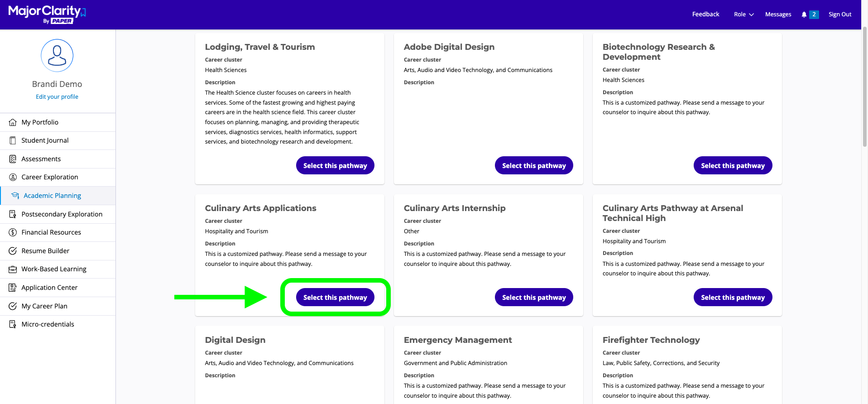Click the page vertical scrollbar
Viewport: 868px width, 404px height.
point(864,86)
